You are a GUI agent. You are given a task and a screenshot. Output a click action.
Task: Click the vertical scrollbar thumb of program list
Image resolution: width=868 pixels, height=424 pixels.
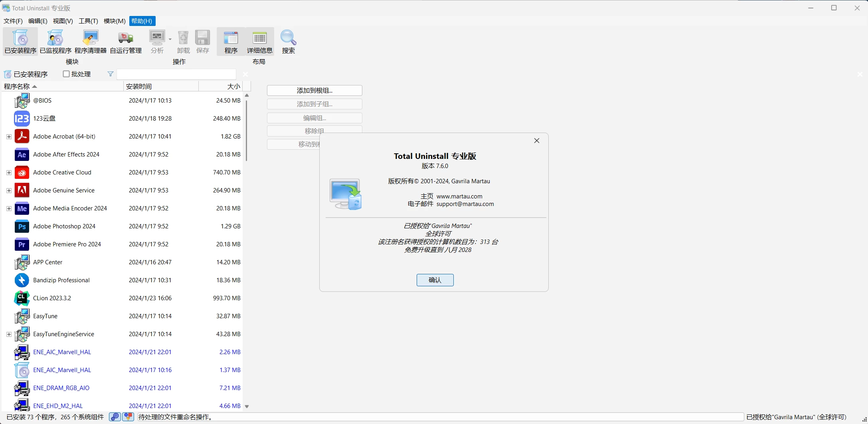tap(247, 131)
